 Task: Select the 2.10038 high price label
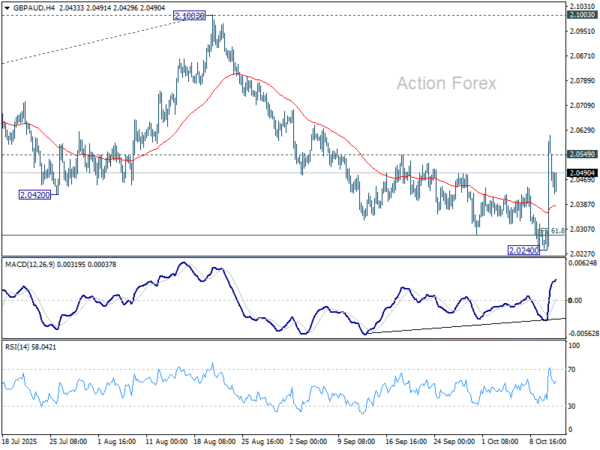pos(189,16)
